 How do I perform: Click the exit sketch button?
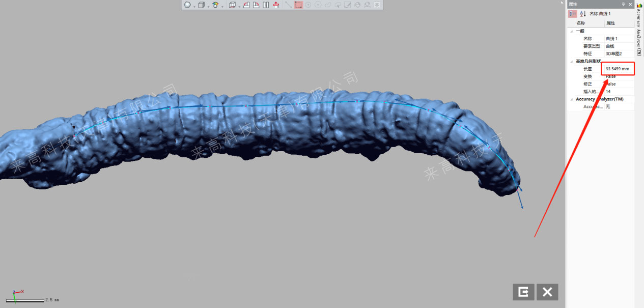(x=523, y=292)
